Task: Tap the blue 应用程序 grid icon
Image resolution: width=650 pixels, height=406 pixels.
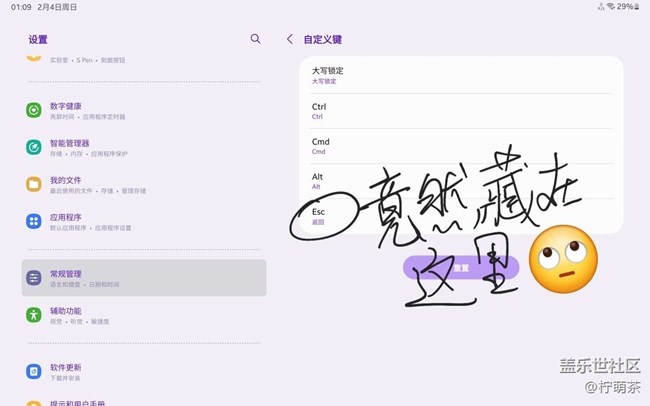Action: click(34, 221)
